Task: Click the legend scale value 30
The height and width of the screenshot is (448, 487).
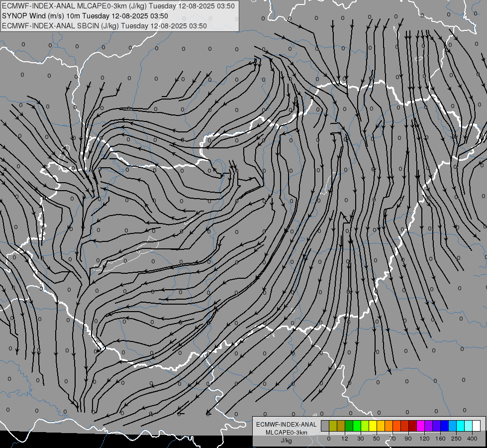Action: tap(361, 439)
